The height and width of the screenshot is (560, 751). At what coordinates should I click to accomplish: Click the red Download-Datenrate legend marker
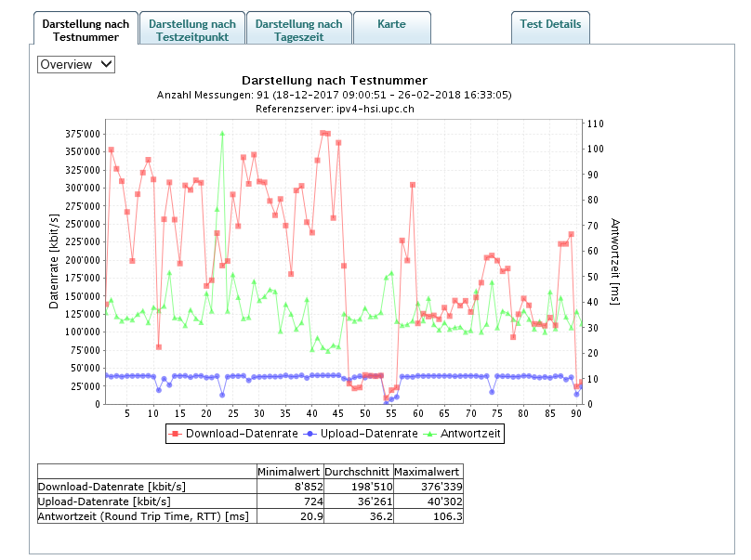[x=176, y=433]
